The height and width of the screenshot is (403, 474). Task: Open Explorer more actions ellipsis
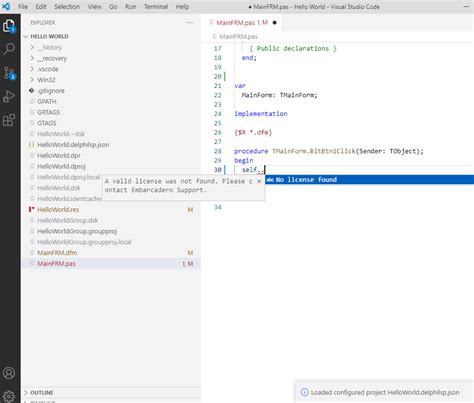[x=190, y=23]
